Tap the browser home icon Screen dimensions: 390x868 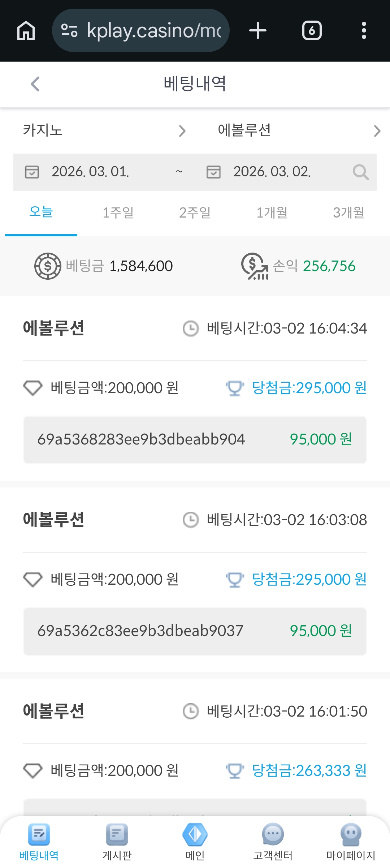point(26,31)
